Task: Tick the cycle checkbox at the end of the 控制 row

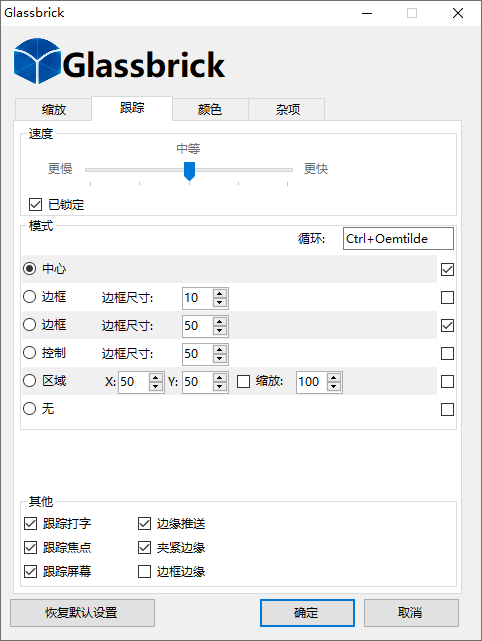Action: 447,353
